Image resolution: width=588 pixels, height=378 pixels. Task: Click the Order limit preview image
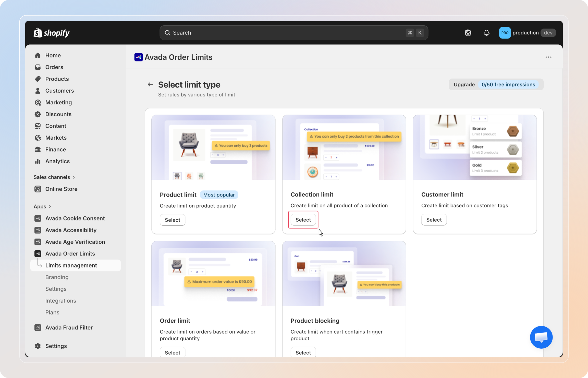pyautogui.click(x=213, y=274)
